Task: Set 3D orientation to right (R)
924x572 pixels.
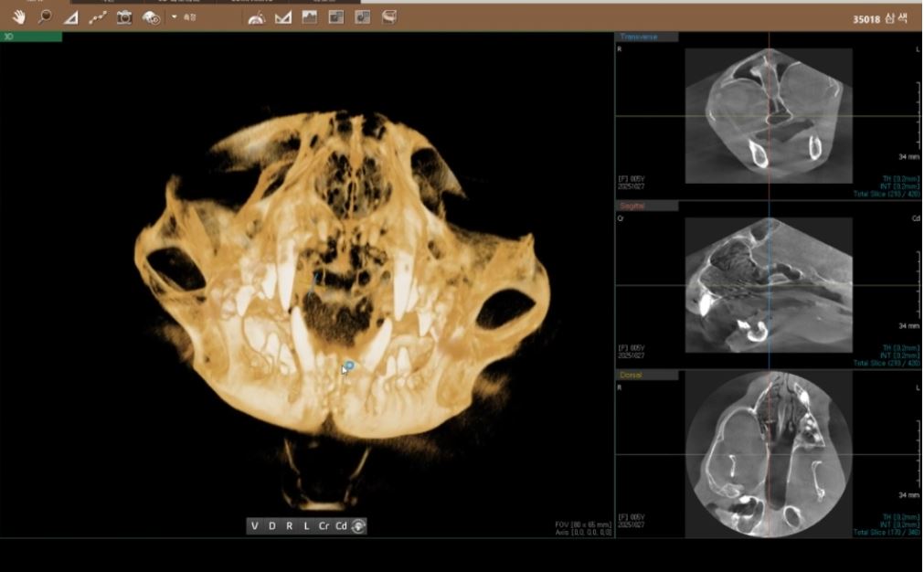Action: (289, 526)
